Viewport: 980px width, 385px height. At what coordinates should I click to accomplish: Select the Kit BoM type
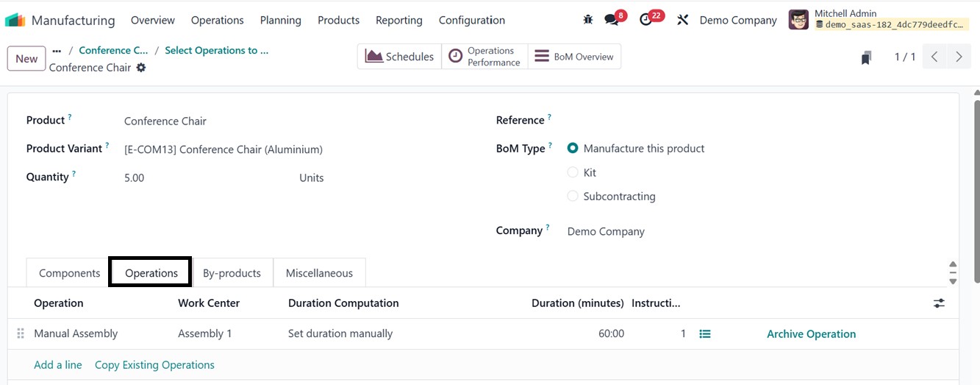click(x=573, y=173)
